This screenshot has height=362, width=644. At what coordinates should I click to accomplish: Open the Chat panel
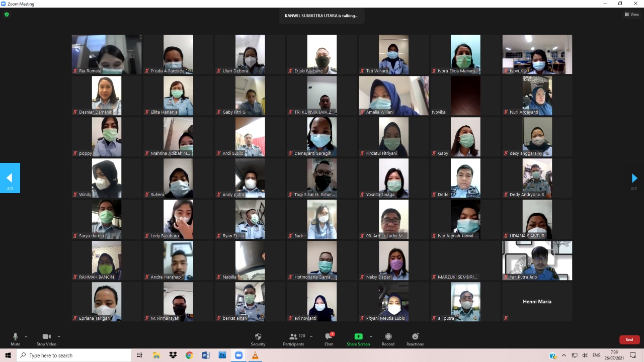[329, 337]
